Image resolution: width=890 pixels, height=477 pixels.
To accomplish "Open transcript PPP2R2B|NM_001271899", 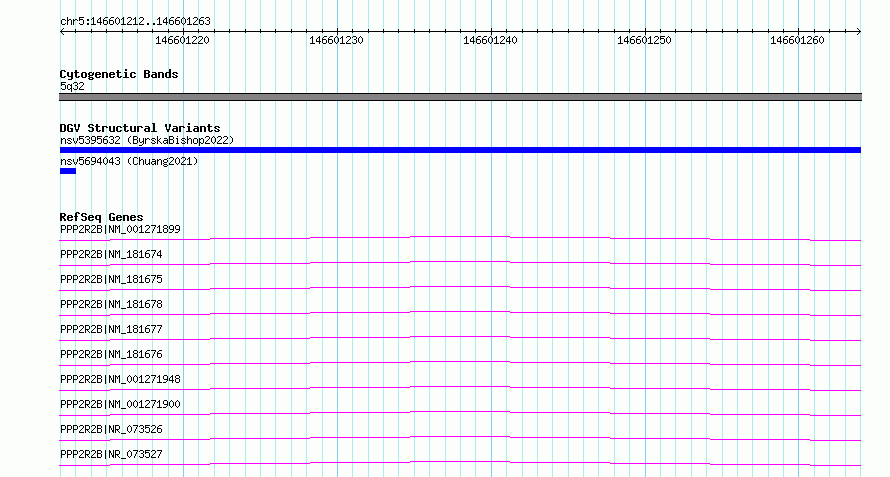I will coord(120,229).
